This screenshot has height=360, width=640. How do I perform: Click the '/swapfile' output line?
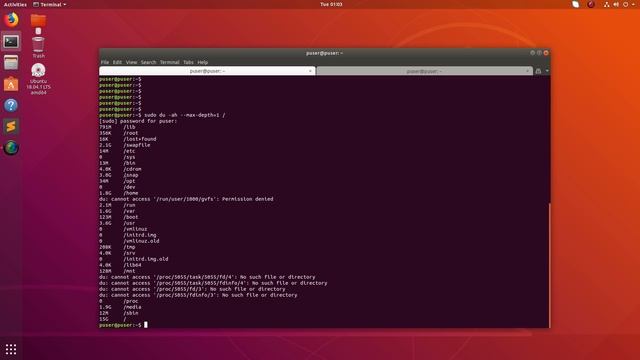125,145
